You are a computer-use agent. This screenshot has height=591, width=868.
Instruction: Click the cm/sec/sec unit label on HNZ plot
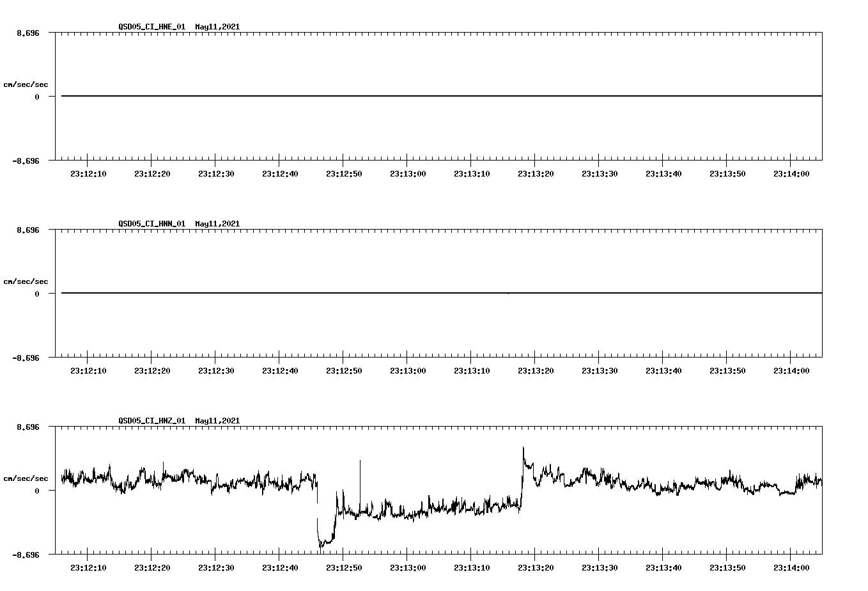pyautogui.click(x=27, y=477)
